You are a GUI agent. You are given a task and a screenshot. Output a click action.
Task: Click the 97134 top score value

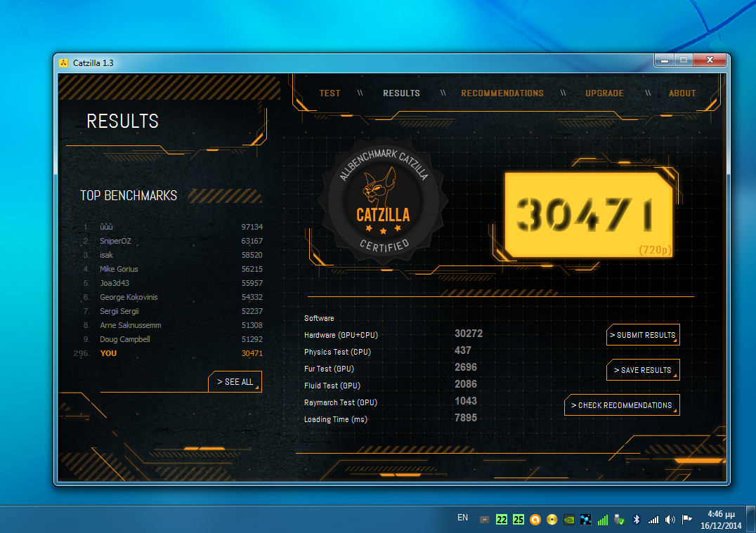tap(252, 227)
